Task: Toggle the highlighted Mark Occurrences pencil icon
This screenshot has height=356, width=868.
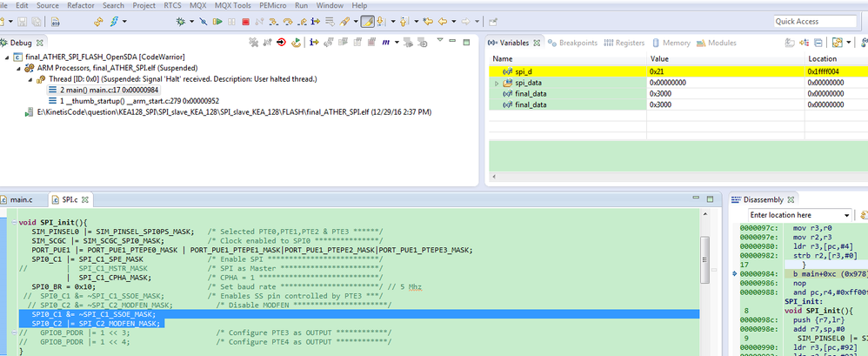Action: point(368,22)
